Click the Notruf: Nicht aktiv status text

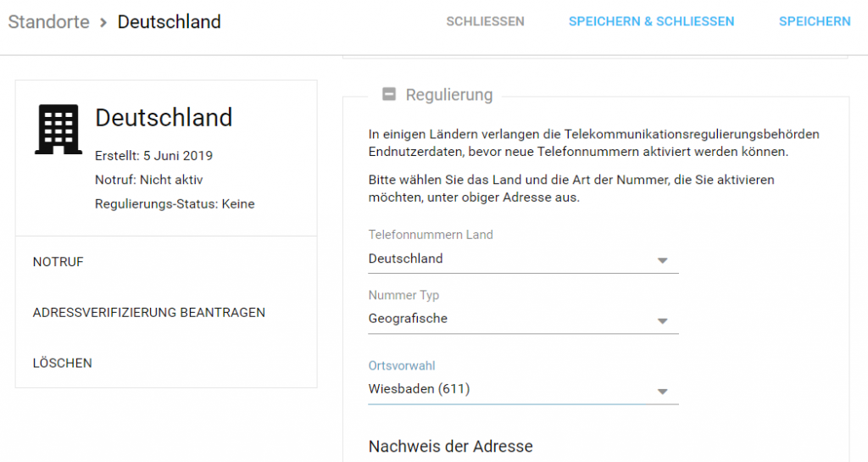148,180
